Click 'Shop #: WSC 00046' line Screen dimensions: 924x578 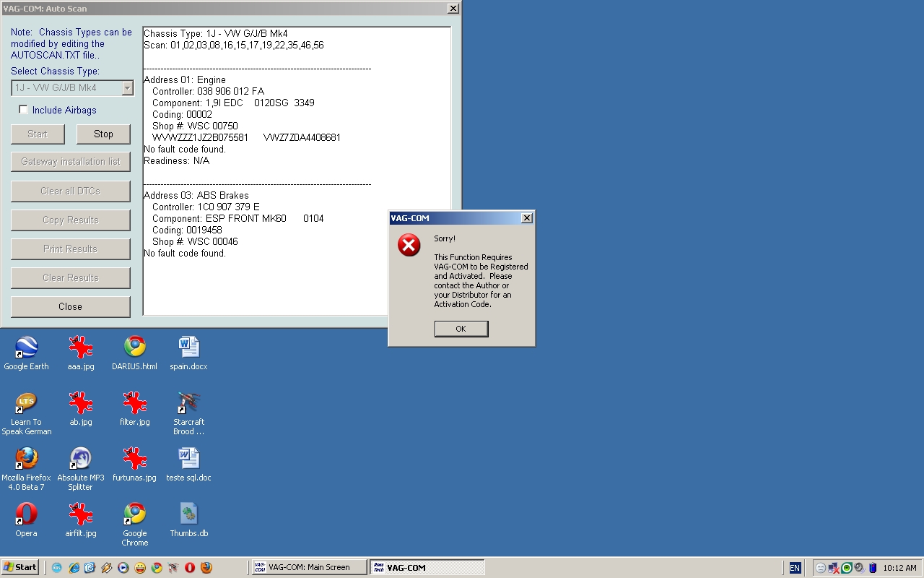pos(195,241)
